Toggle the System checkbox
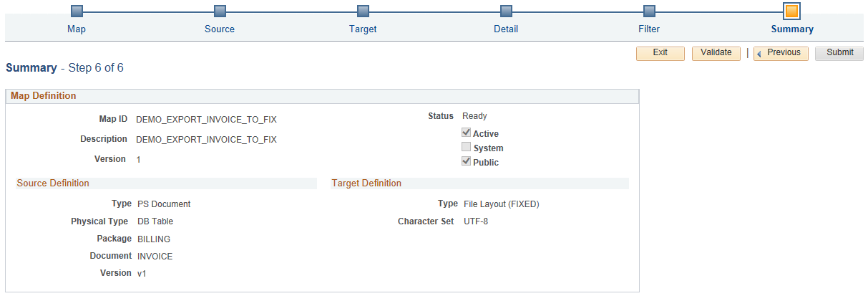 tap(466, 147)
